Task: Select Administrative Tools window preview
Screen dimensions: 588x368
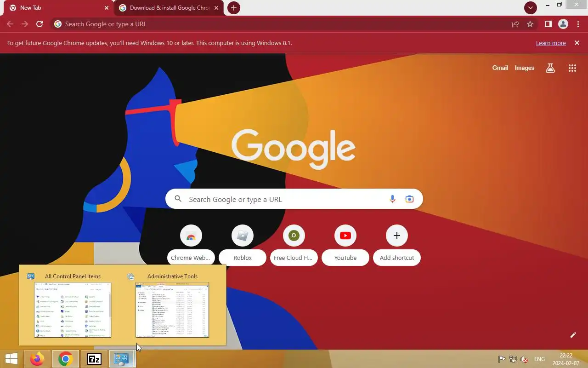Action: 172,305
